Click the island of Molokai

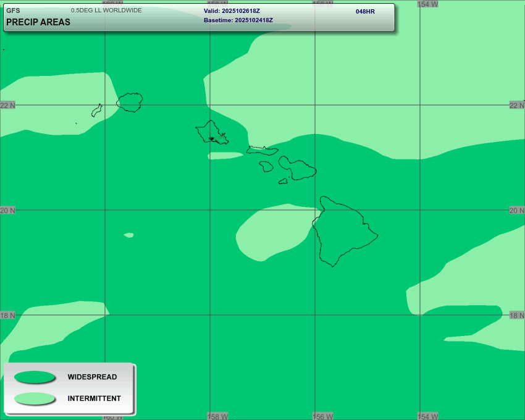[x=262, y=149]
